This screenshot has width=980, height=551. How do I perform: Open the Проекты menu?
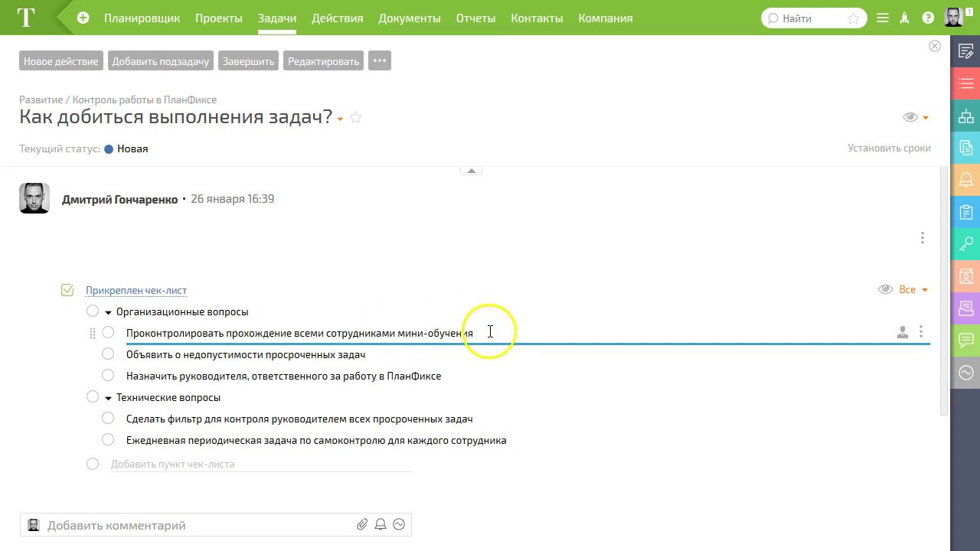(x=218, y=18)
